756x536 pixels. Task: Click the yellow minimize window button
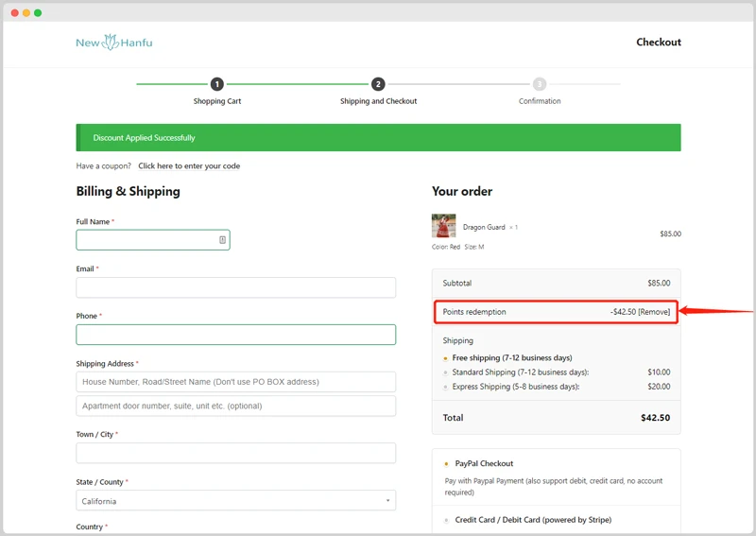pos(26,12)
